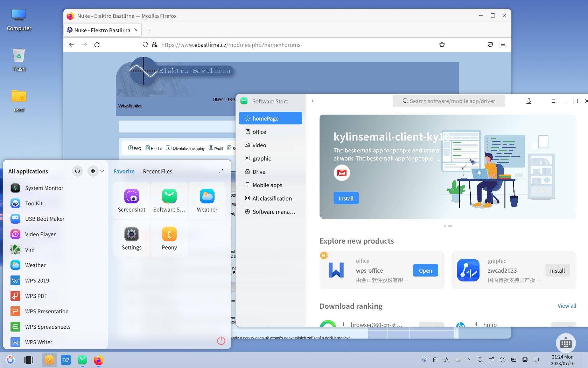
Task: Open Settings from the Favorite panel
Action: pos(132,238)
